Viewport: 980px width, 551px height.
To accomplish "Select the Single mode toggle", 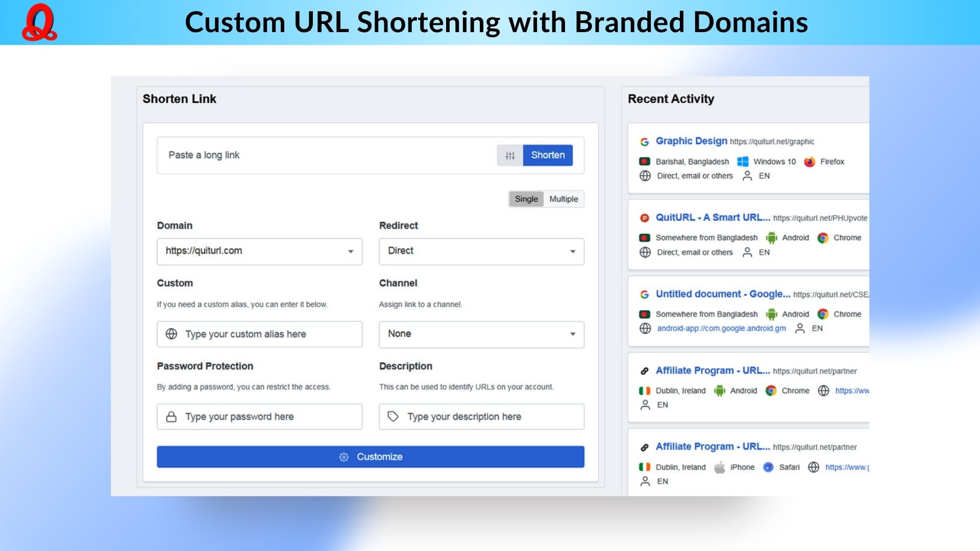I will pos(526,199).
